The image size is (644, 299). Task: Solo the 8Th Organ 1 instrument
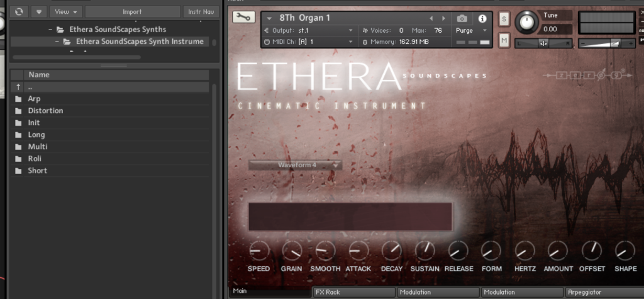tap(504, 19)
